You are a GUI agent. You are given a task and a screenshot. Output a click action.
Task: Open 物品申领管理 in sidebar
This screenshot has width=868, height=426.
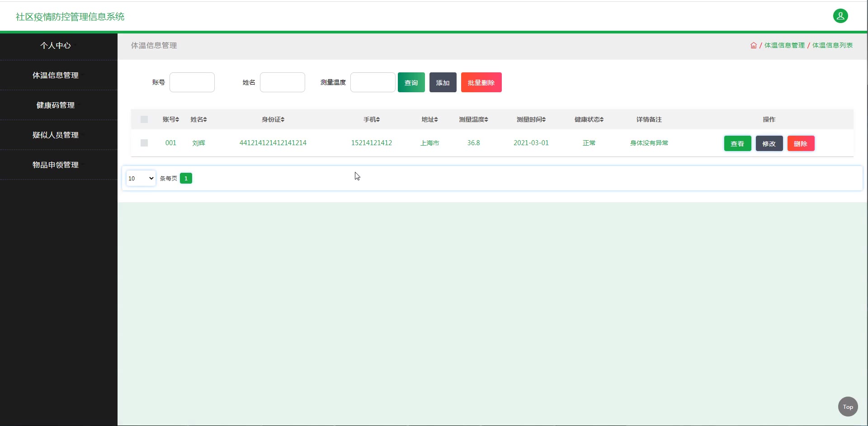59,165
